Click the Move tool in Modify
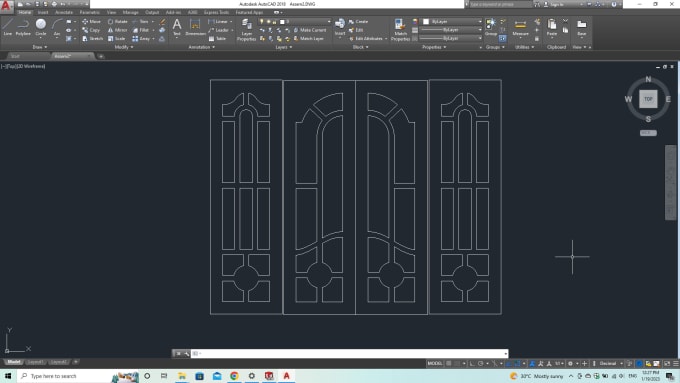680x383 pixels. tap(91, 21)
